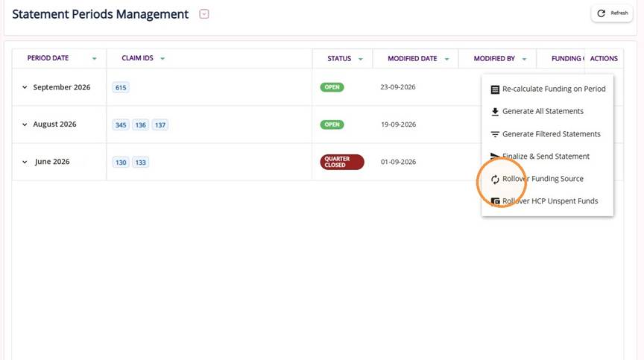This screenshot has height=360, width=644.
Task: Expand the August 2026 row
Action: [x=25, y=124]
